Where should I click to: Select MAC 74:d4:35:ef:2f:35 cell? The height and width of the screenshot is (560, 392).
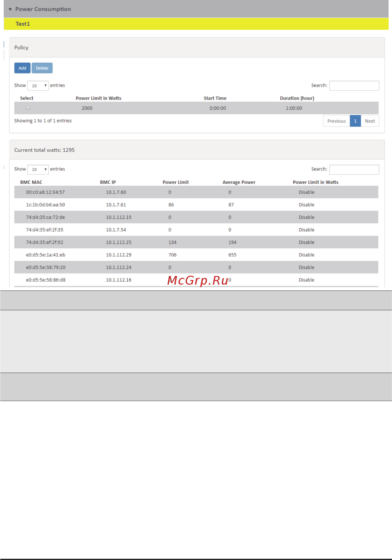44,230
